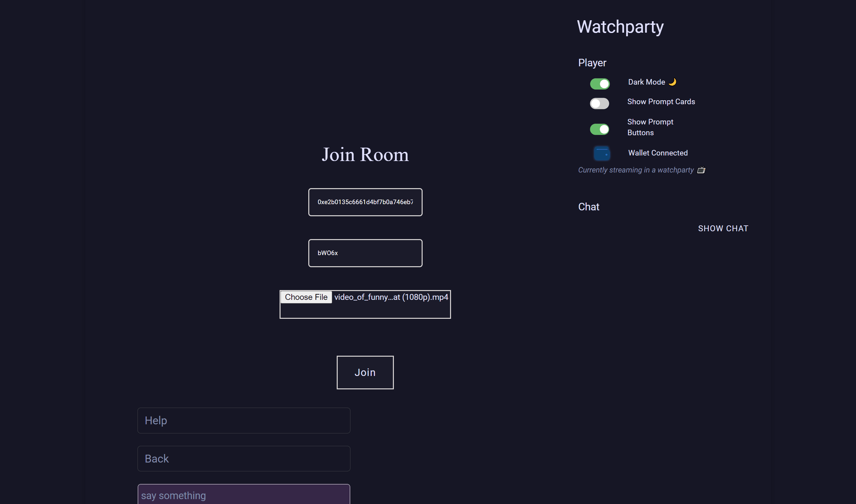The height and width of the screenshot is (504, 856).
Task: Click SHOW CHAT to reveal chat
Action: coord(723,229)
